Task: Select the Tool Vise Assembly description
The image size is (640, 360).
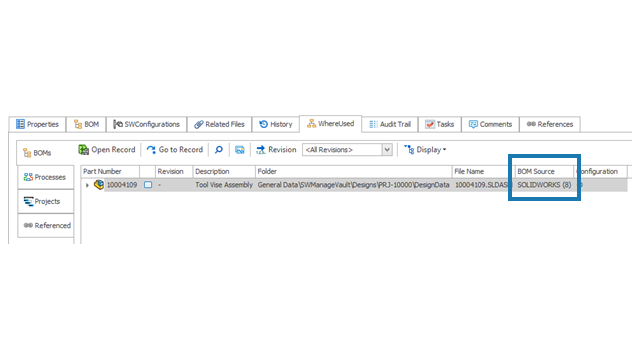Action: pos(224,185)
